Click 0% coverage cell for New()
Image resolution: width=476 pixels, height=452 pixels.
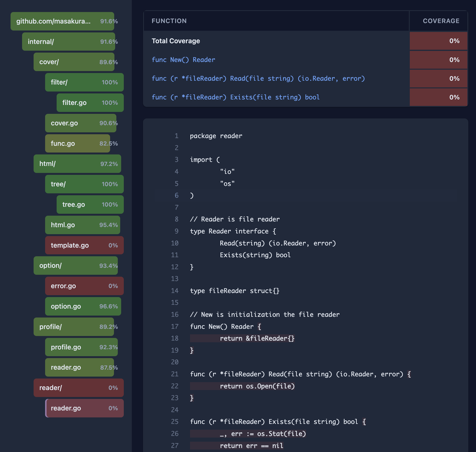tap(438, 60)
